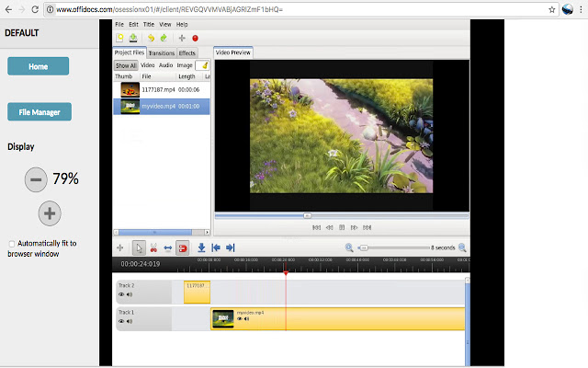Jump to previous marker icon
Image resolution: width=588 pixels, height=368 pixels.
pos(216,247)
